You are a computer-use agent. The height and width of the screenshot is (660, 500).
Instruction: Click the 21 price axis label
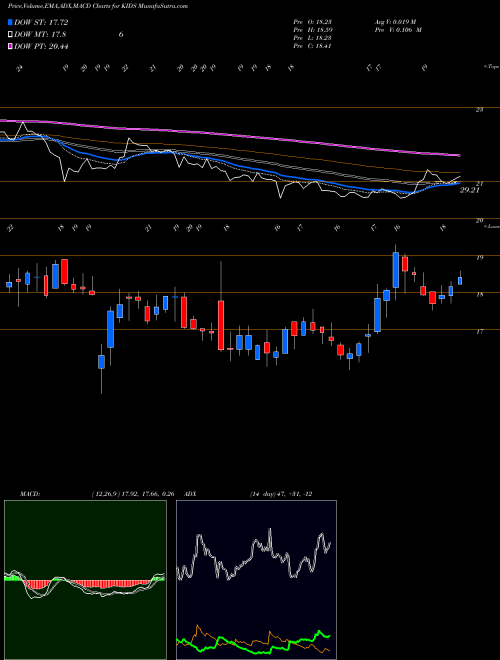[x=479, y=184]
